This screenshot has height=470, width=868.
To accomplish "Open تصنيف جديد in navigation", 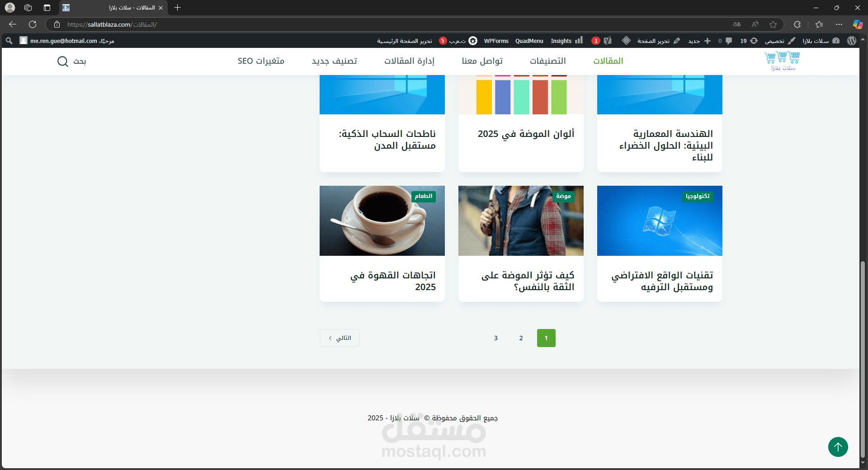I will tap(334, 61).
